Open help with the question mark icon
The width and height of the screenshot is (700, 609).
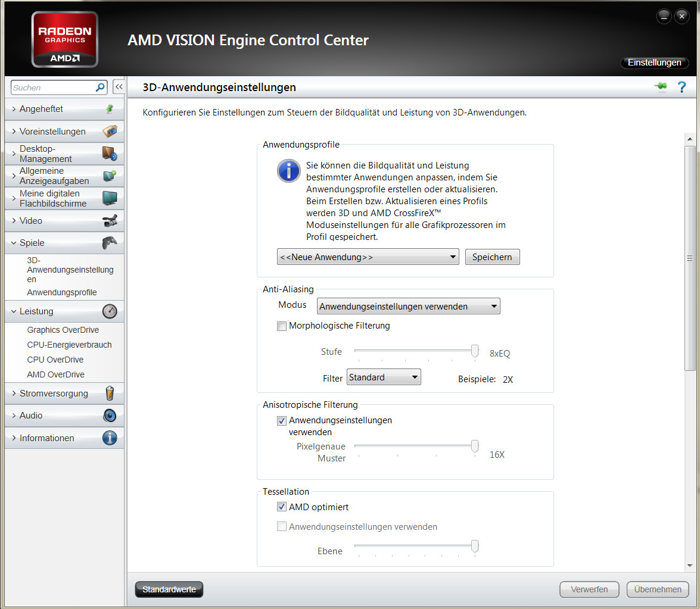[x=682, y=86]
